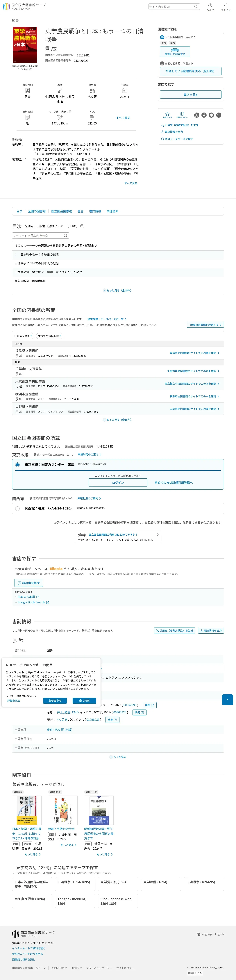Click the book cover thumbnail 東学農民戦争と日本
The width and height of the screenshot is (236, 980).
[25, 45]
